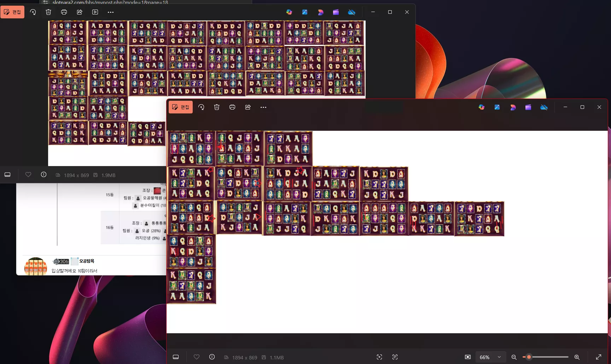Print the image from the front Photos window
The image size is (611, 364).
(x=232, y=107)
